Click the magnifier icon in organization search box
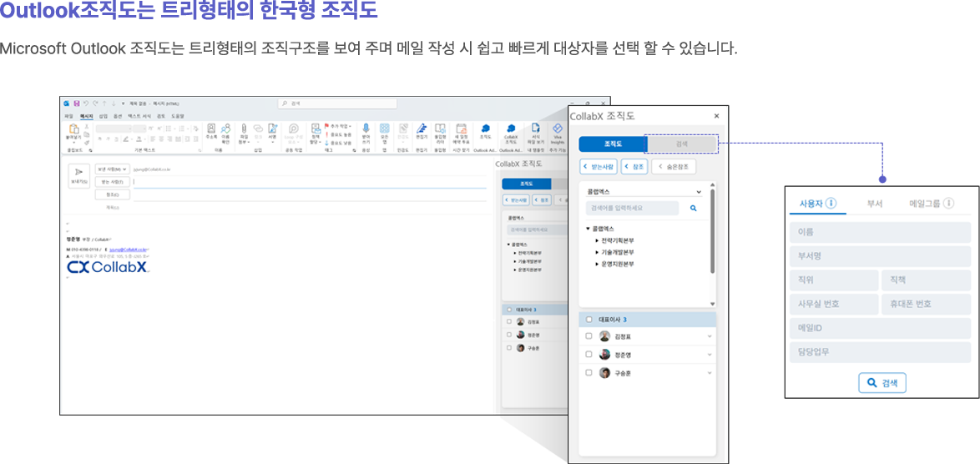Image resolution: width=980 pixels, height=464 pixels. (x=693, y=208)
